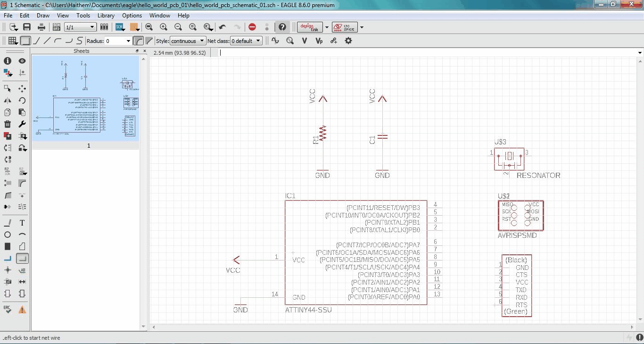644x344 pixels.
Task: Open the Window menu
Action: [x=160, y=15]
